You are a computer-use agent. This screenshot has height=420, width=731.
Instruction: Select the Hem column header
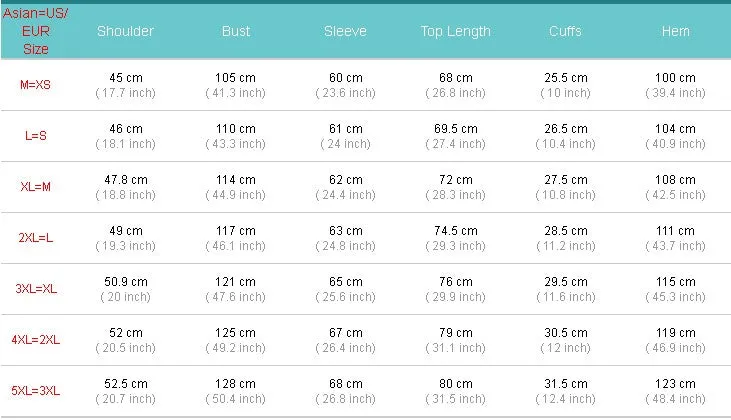coord(676,31)
